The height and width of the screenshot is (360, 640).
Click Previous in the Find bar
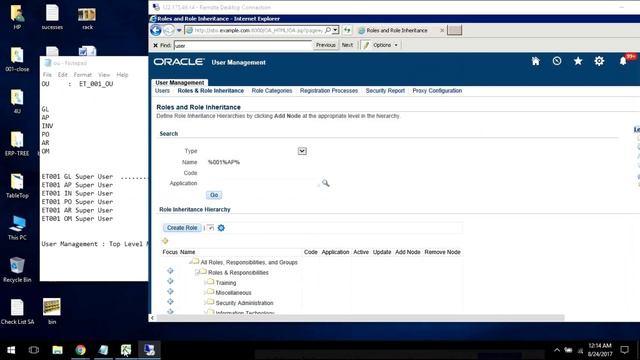pos(325,45)
